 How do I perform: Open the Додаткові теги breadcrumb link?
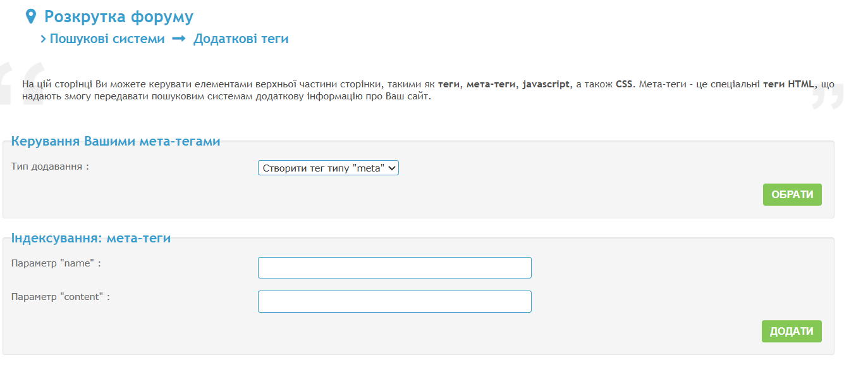coord(241,39)
